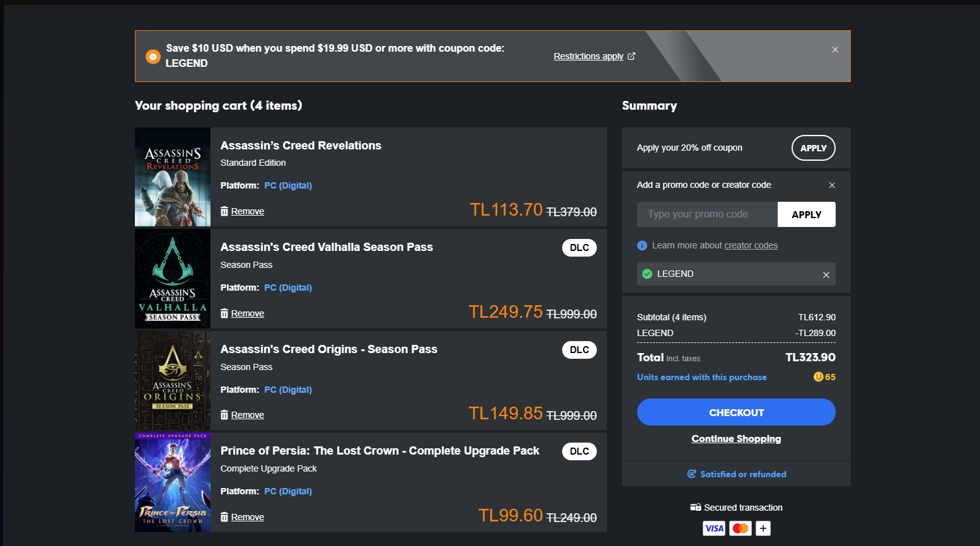Click the external link icon beside Restrictions apply
Image resolution: width=980 pixels, height=546 pixels.
[631, 56]
